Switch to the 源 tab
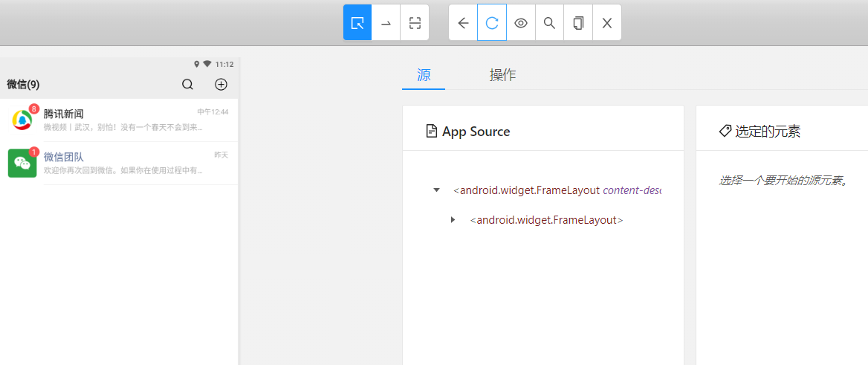This screenshot has height=365, width=868. 424,75
